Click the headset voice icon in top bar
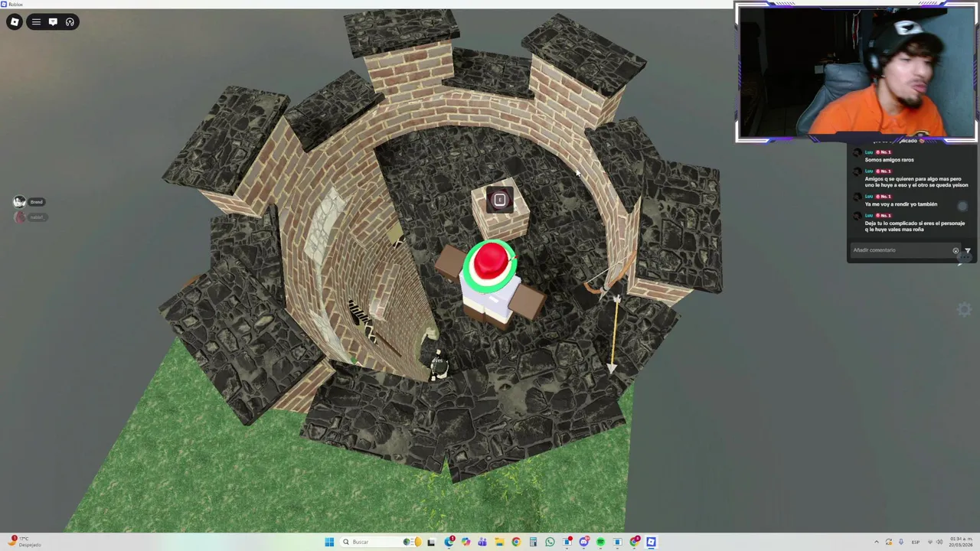Viewport: 980px width, 551px height. [70, 21]
